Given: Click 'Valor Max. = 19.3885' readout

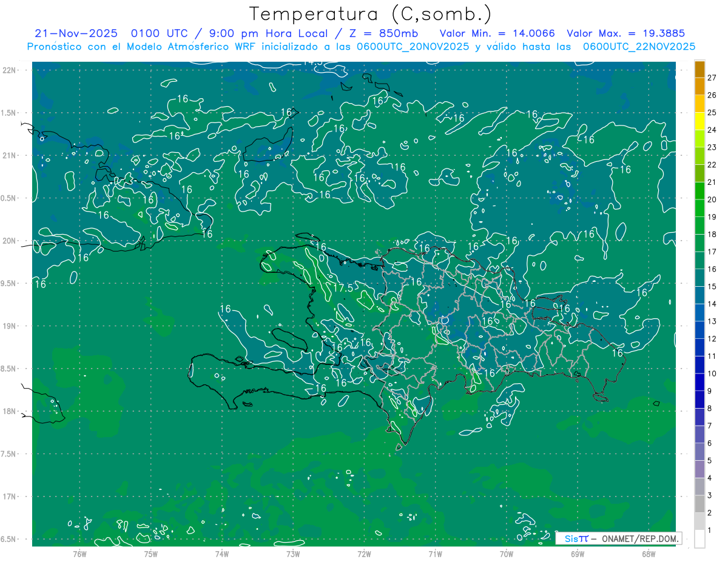Looking at the screenshot, I should click(625, 33).
